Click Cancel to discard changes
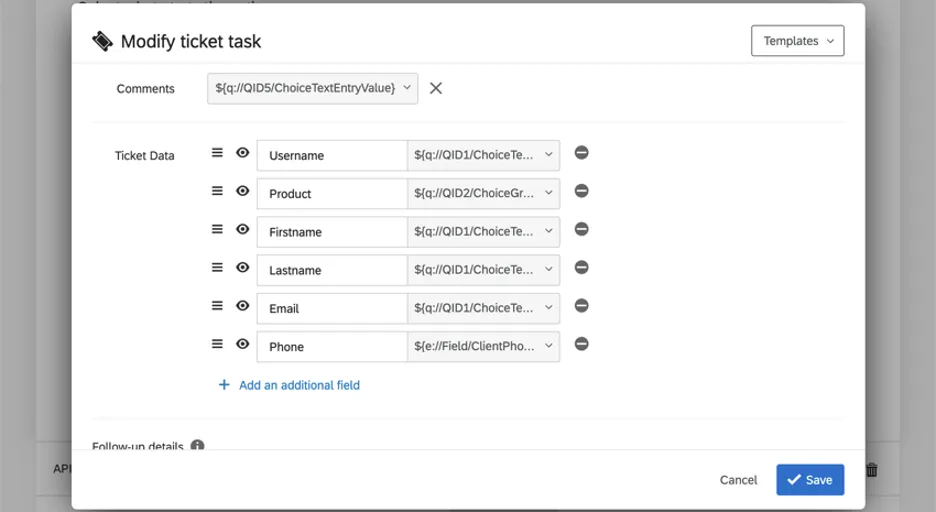The height and width of the screenshot is (512, 936). tap(738, 480)
